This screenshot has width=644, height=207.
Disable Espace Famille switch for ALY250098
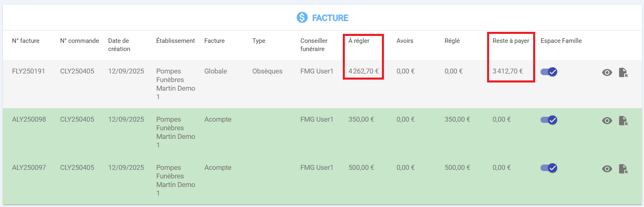tap(549, 120)
